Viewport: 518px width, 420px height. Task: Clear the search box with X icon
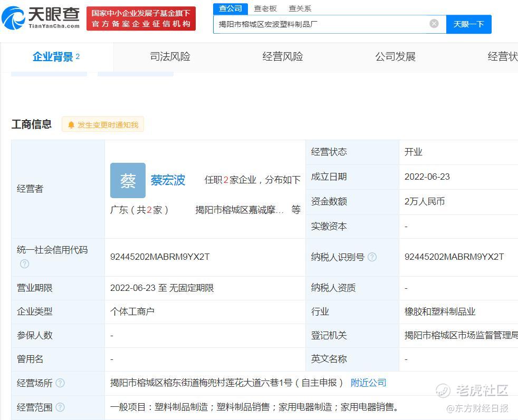434,24
